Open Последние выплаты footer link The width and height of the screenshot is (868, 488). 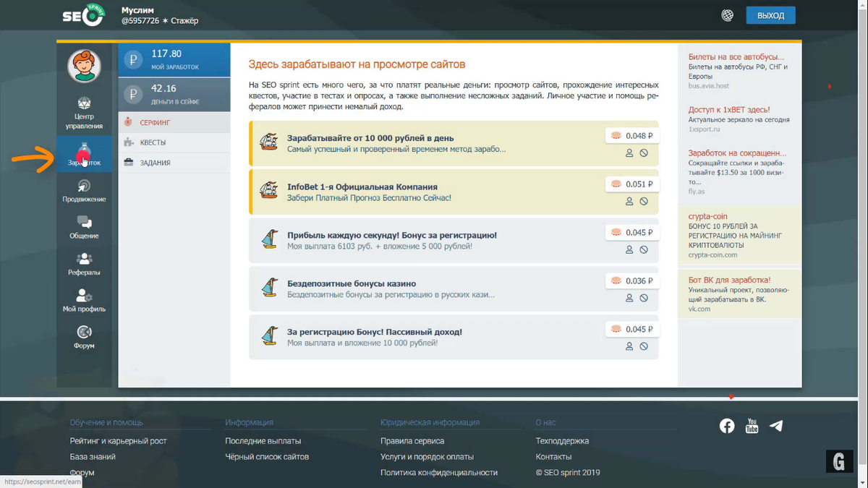pos(263,441)
